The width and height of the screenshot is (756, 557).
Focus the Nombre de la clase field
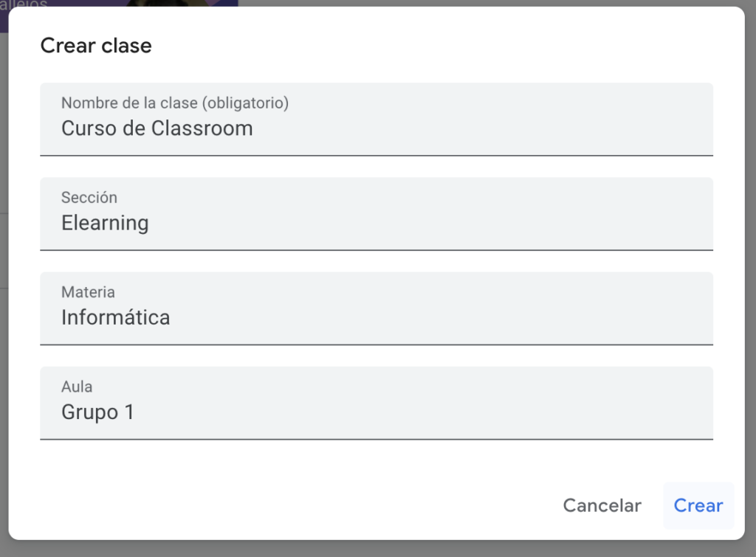click(x=377, y=119)
